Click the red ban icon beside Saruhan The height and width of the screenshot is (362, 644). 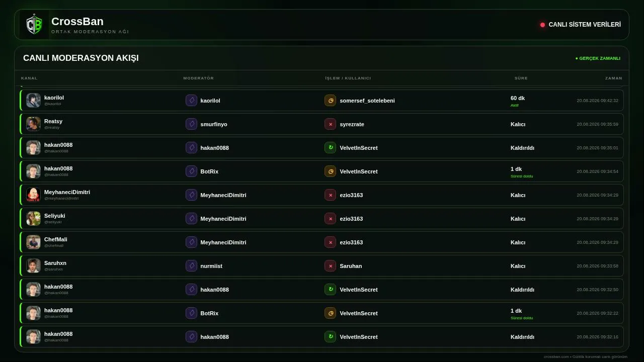[x=330, y=266]
